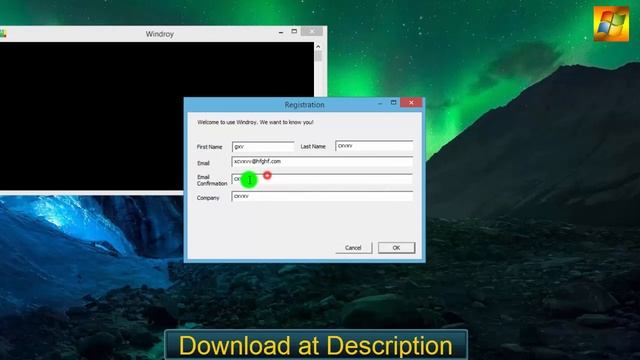Maximize the Windroy window
This screenshot has width=640, height=360.
294,31
